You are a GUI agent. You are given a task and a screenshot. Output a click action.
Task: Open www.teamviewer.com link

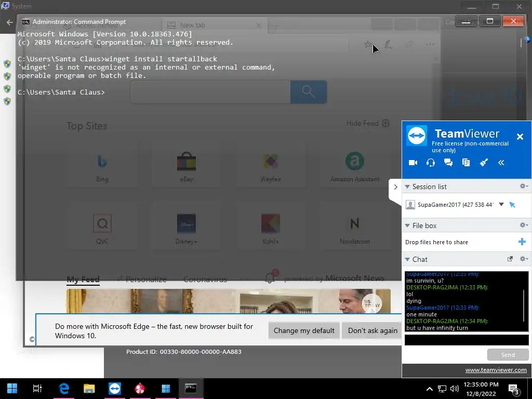click(x=496, y=370)
